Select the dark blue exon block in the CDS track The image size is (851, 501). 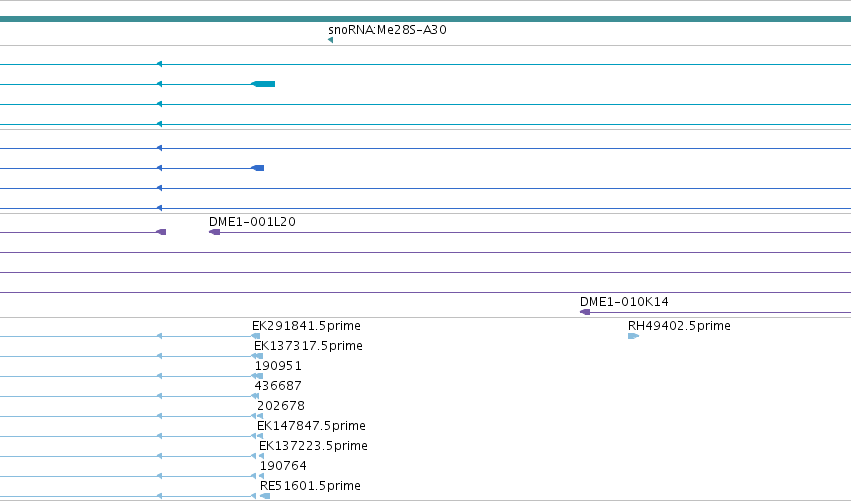click(258, 168)
